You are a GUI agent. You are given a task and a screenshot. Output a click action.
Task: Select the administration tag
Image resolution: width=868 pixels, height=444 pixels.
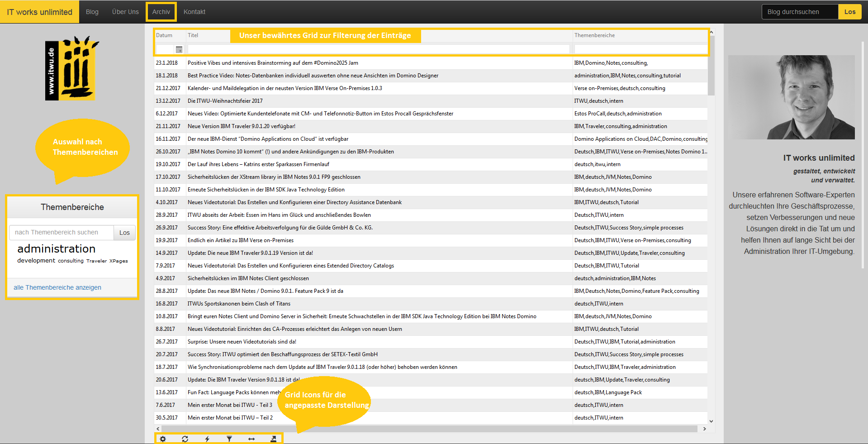click(57, 248)
